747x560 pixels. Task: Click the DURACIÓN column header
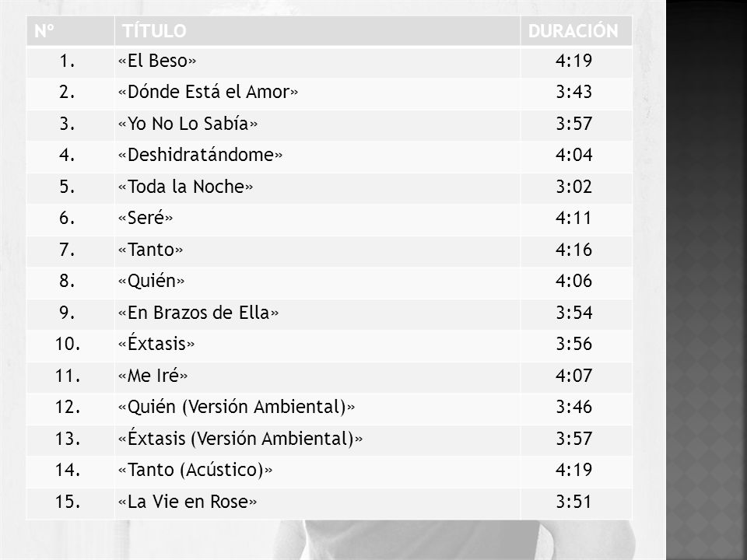(573, 31)
